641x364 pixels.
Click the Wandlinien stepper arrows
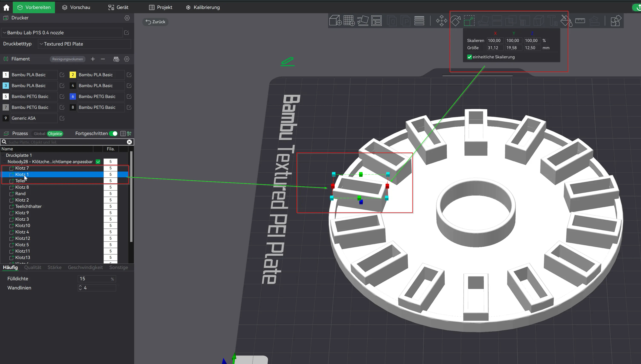(80, 288)
